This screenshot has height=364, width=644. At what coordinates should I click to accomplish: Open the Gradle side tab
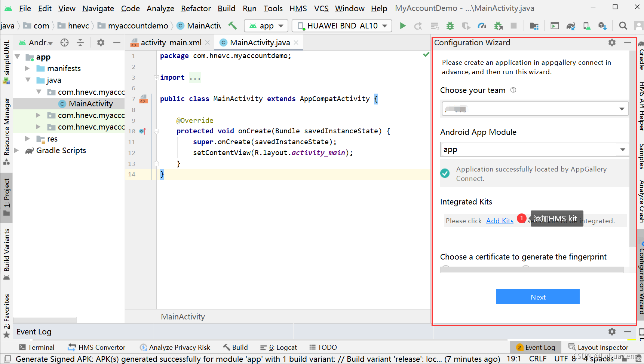tap(641, 56)
